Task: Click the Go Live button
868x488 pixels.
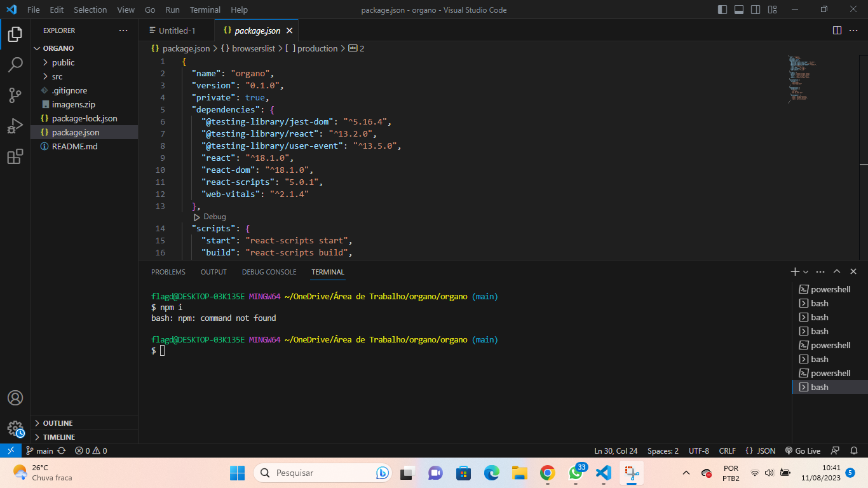Action: click(803, 451)
